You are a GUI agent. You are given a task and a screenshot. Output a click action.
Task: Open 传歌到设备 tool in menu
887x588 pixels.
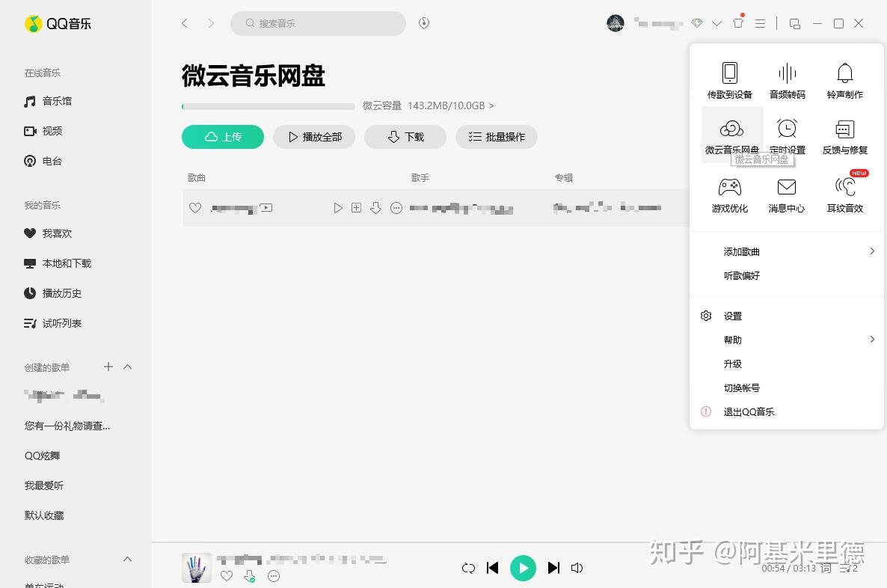point(730,80)
